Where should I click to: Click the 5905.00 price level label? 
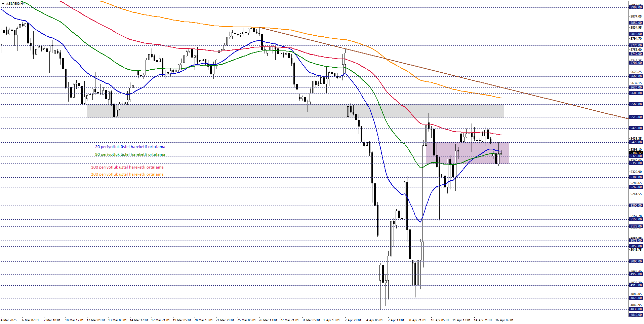pyautogui.click(x=636, y=7)
